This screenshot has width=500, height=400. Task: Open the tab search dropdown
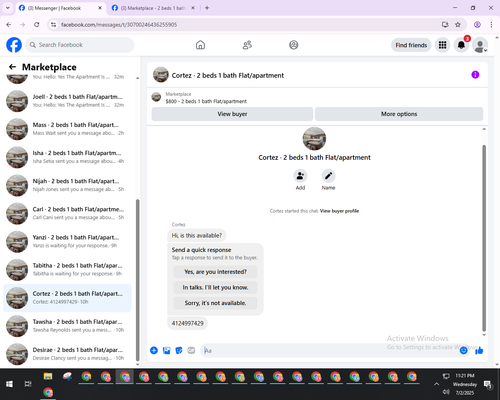[8, 8]
